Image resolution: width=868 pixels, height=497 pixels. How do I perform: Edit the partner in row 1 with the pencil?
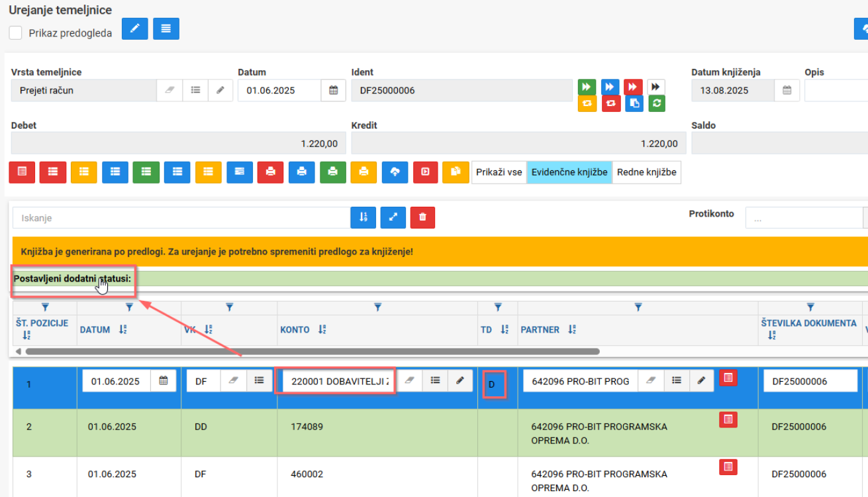tap(701, 381)
